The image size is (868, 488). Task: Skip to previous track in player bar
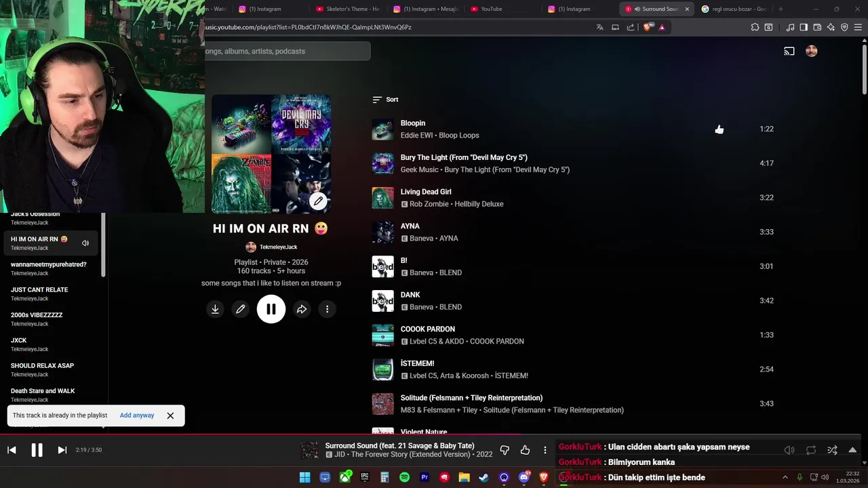12,450
